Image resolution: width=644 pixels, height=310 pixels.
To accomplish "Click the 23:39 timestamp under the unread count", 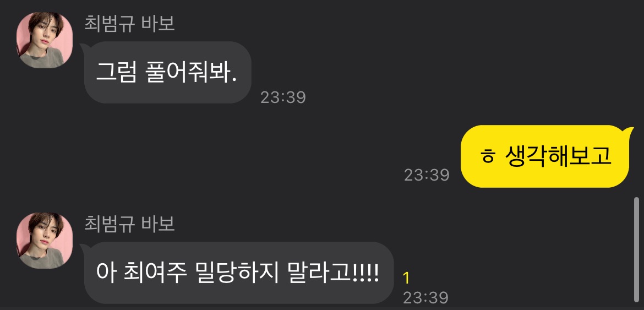I will (425, 298).
